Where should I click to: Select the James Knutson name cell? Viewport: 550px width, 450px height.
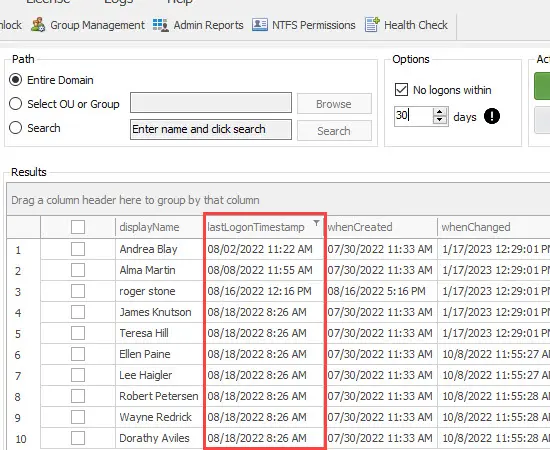(x=159, y=312)
